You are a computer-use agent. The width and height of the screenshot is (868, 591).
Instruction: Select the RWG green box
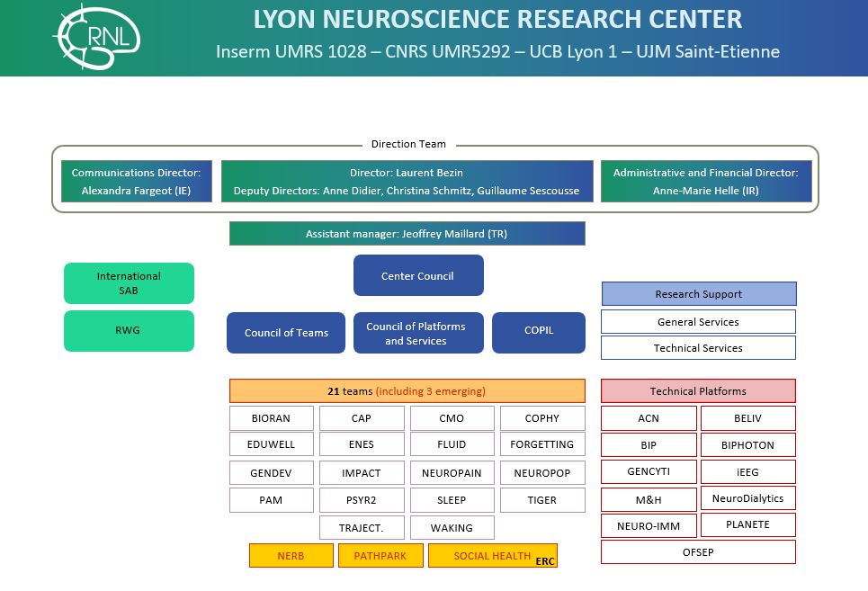click(x=129, y=331)
